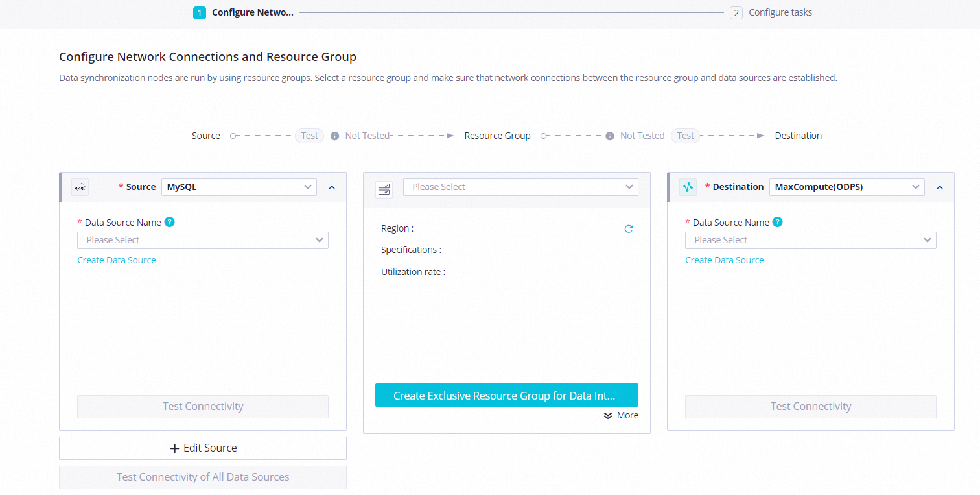Open the Destination type MaxCompute dropdown

[846, 187]
